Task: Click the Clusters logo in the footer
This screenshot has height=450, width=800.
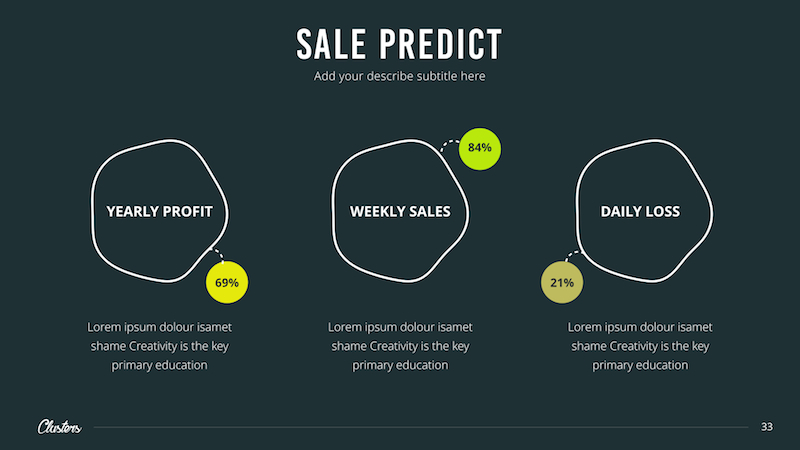Action: coord(60,427)
